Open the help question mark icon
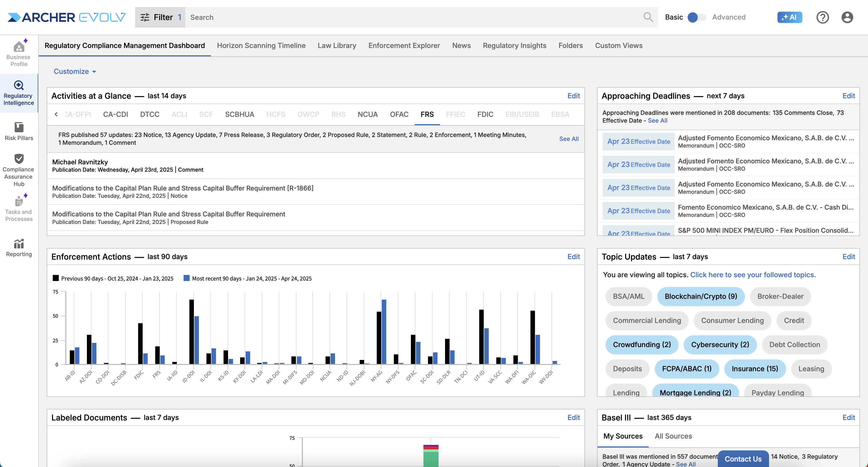Viewport: 868px width, 467px height. click(x=823, y=17)
